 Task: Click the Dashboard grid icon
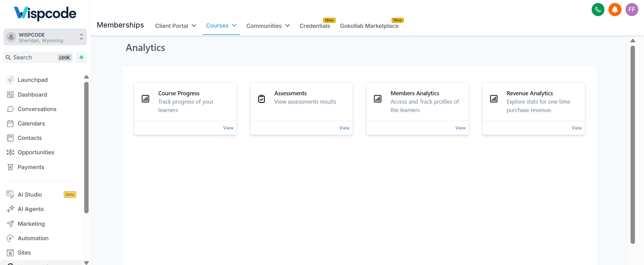10,95
